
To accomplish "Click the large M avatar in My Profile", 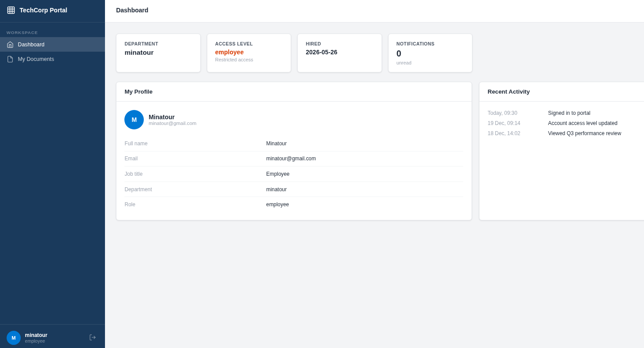I will pyautogui.click(x=134, y=120).
